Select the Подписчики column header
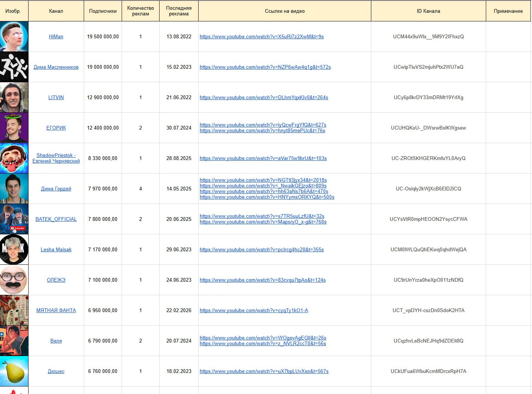This screenshot has height=394, width=532. (x=102, y=11)
